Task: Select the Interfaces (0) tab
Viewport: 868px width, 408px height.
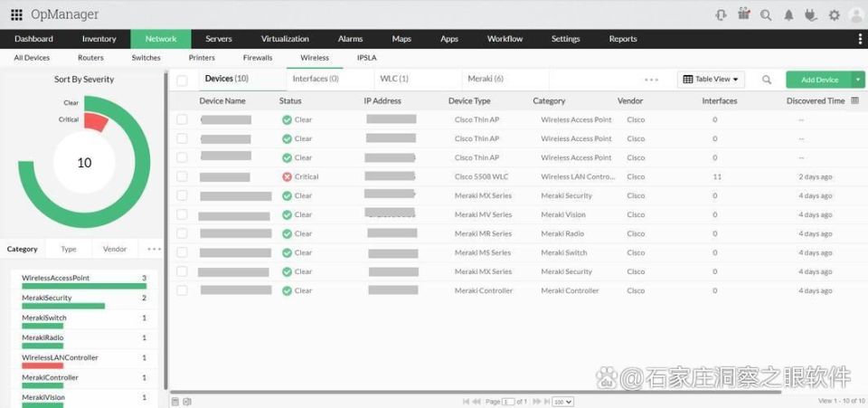Action: pos(316,79)
